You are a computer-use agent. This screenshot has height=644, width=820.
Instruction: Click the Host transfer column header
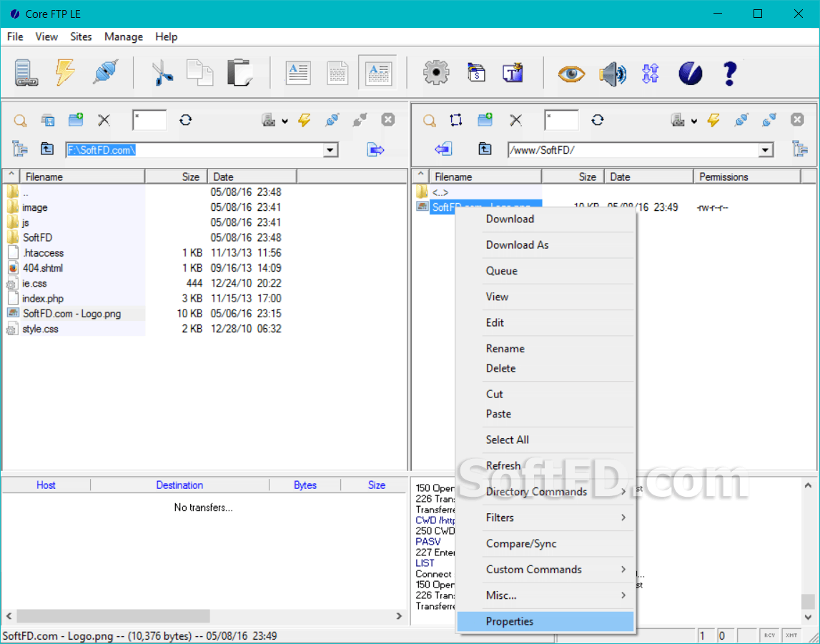[x=46, y=485]
